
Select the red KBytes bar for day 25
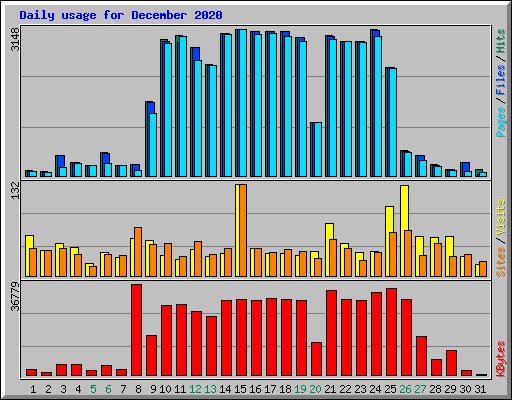tap(391, 332)
